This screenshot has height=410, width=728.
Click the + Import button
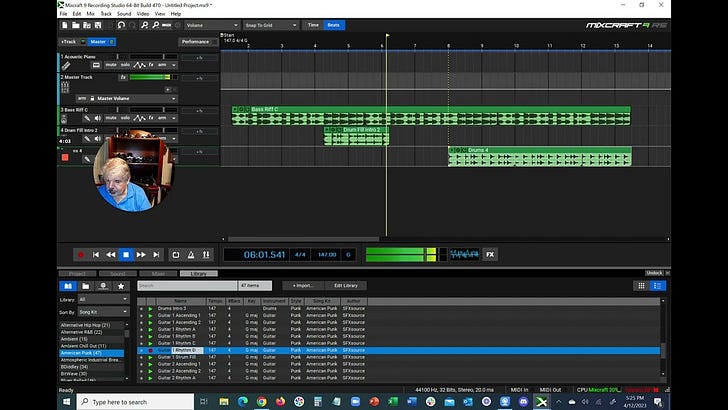(x=303, y=286)
